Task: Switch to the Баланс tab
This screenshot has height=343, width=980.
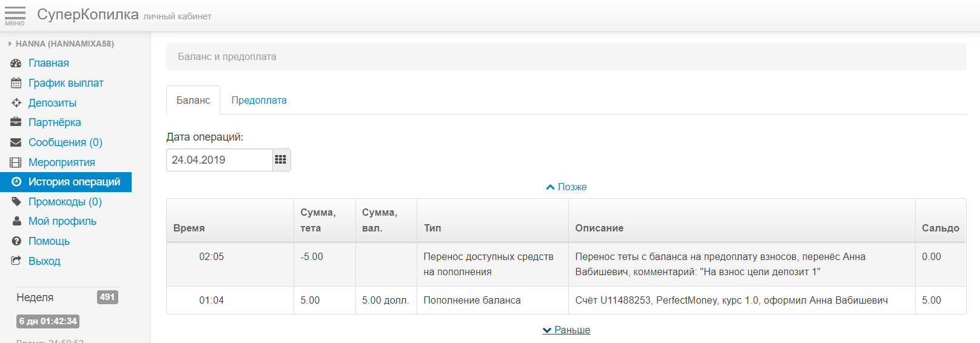Action: click(193, 100)
